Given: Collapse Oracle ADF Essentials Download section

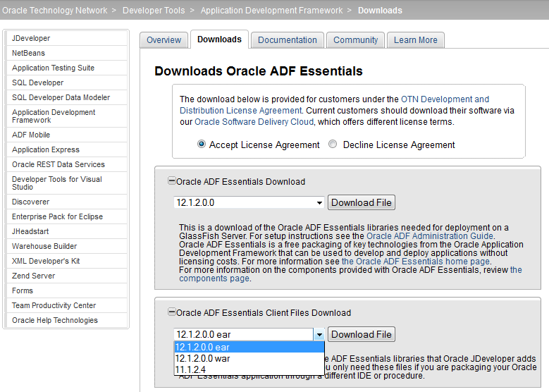Looking at the screenshot, I should (x=171, y=180).
